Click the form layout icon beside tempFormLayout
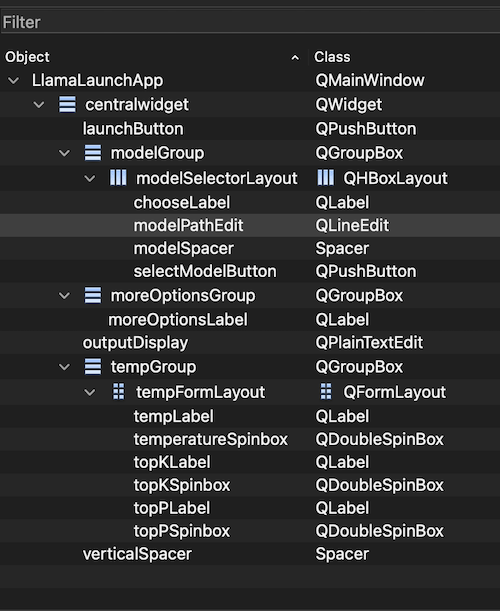The image size is (500, 611). [118, 392]
